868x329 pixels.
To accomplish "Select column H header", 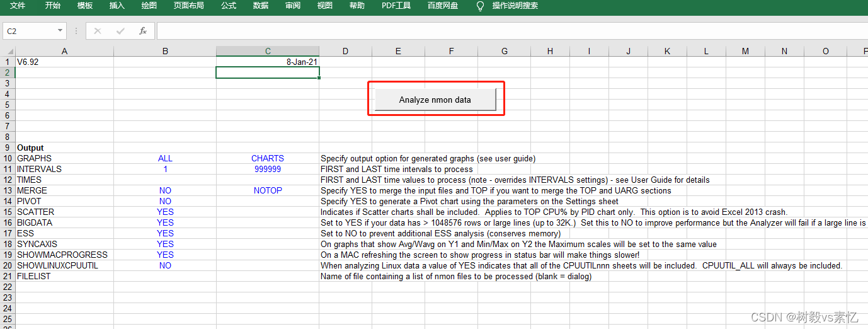I will pos(550,51).
